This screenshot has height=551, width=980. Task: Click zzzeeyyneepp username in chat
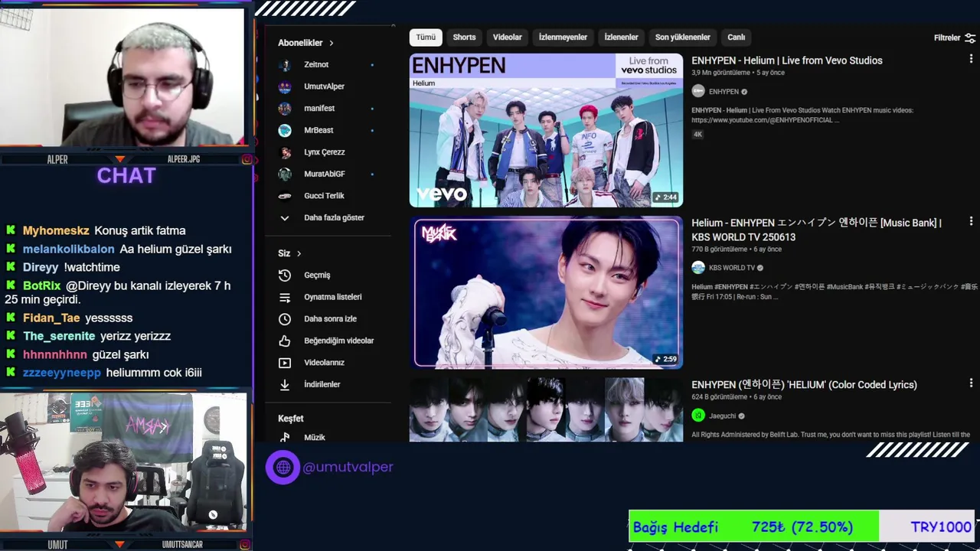click(x=62, y=373)
